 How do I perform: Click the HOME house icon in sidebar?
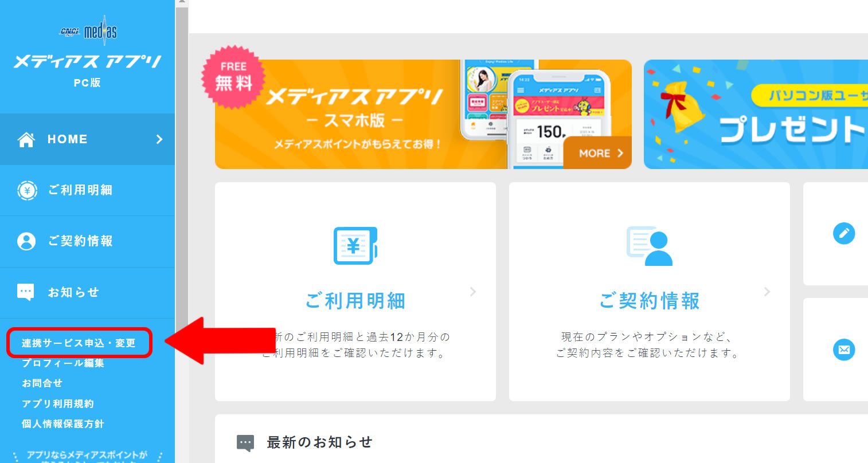coord(26,139)
